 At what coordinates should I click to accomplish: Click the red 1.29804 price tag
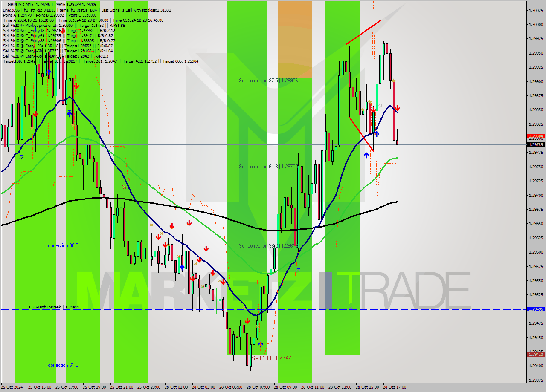tap(536, 136)
